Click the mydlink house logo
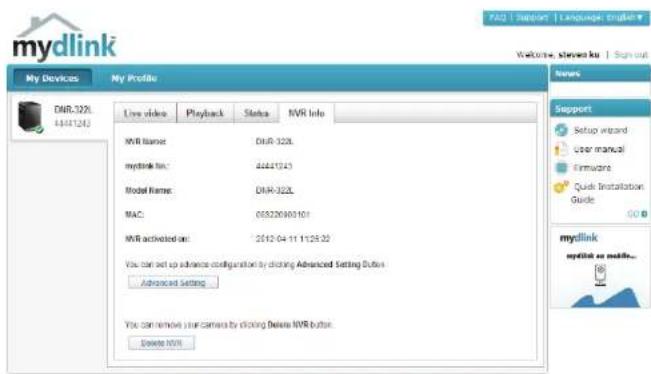Screen dimensions: 651x374 [64, 37]
